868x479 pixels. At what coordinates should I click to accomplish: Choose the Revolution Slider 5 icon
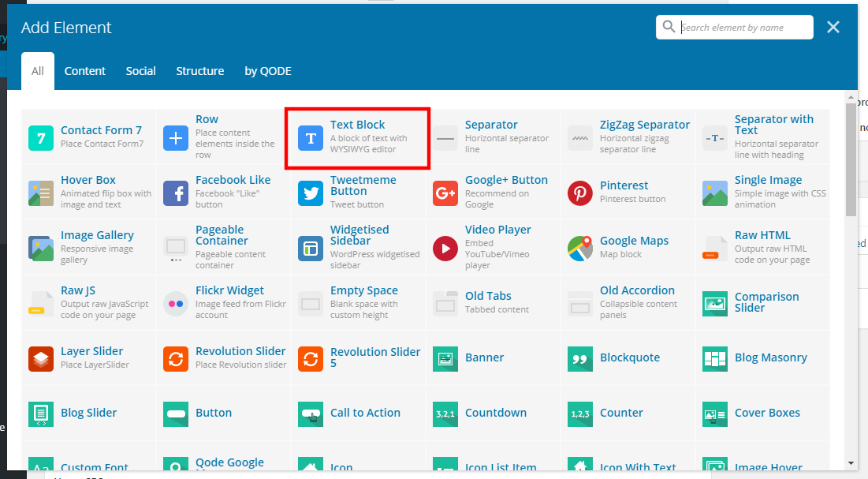[311, 359]
